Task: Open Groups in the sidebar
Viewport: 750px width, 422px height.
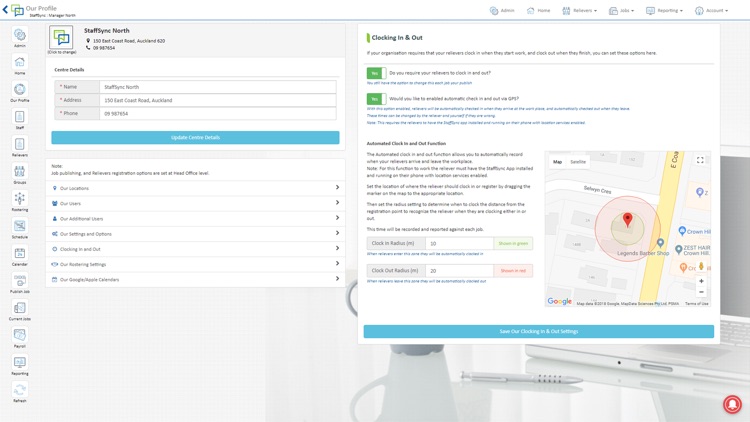Action: 20,171
